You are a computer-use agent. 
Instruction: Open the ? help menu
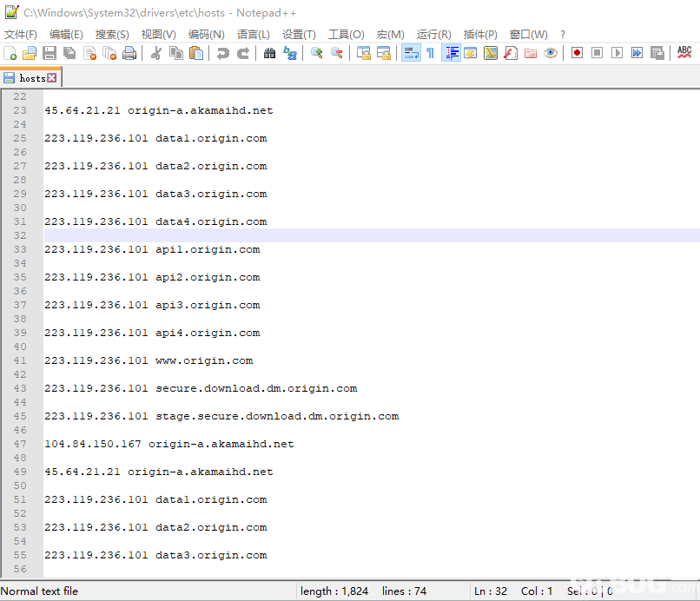coord(563,35)
